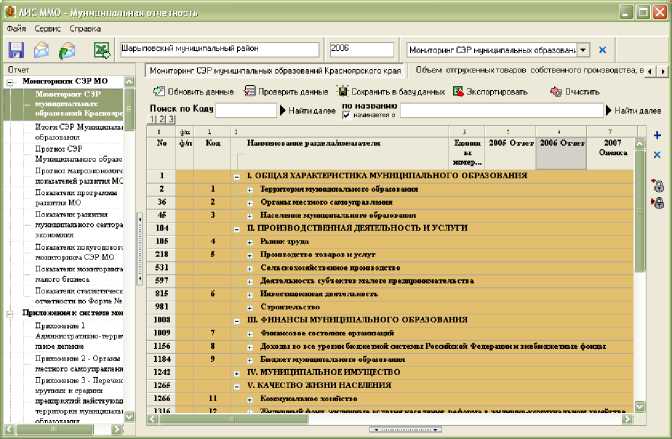
Task: Collapse section I. Общая характеристика
Action: tap(237, 176)
